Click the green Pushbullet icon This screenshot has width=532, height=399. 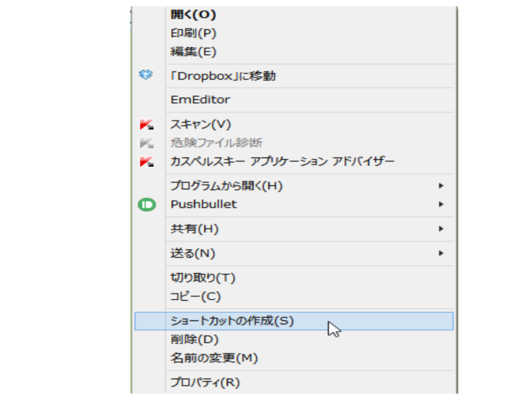pos(147,205)
